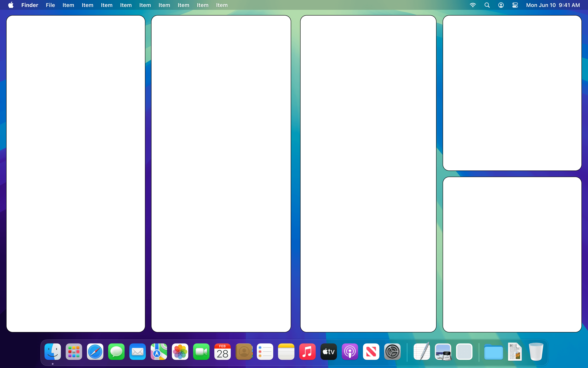Open the Trash in the Dock

click(x=536, y=351)
